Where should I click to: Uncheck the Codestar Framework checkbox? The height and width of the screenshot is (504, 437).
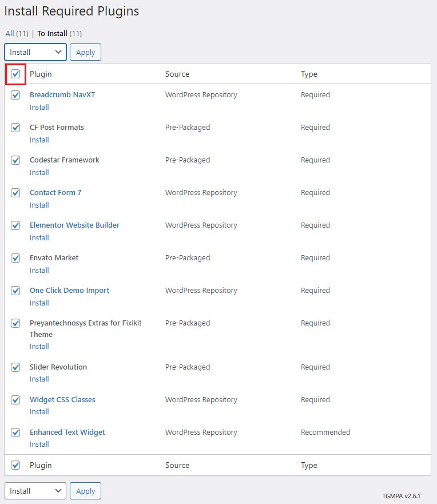[x=15, y=160]
